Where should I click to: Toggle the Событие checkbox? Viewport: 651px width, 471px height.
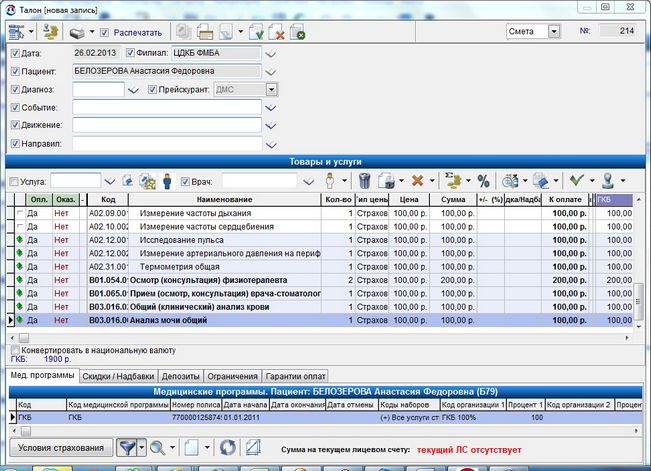click(x=15, y=108)
